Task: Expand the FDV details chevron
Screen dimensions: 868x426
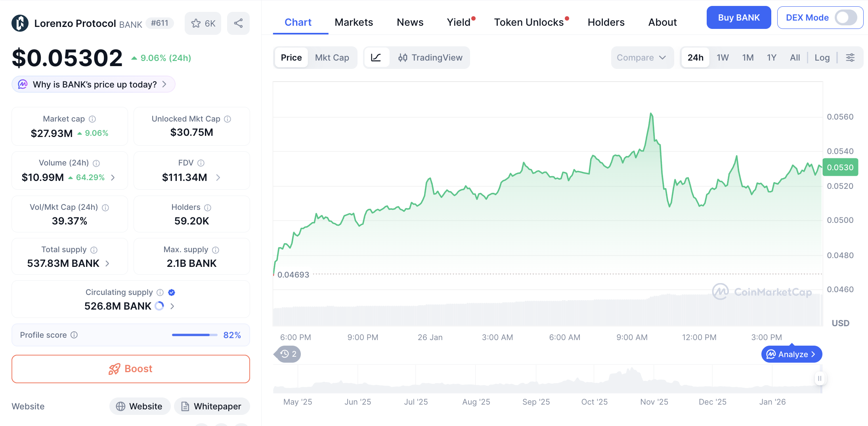Action: click(218, 178)
